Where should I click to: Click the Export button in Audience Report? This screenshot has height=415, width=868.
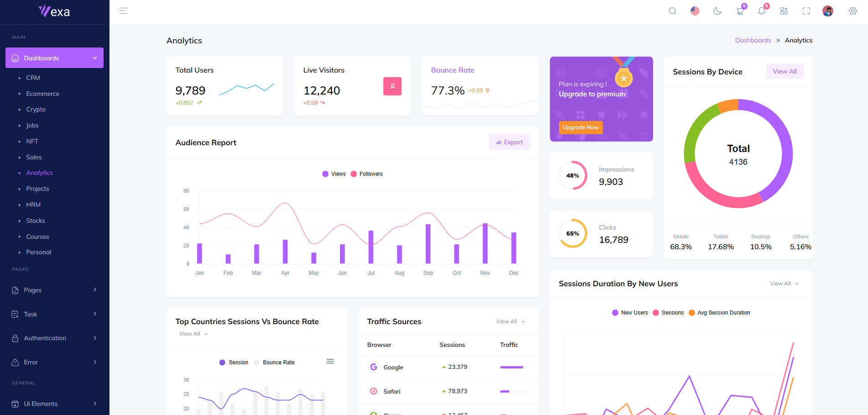point(509,142)
